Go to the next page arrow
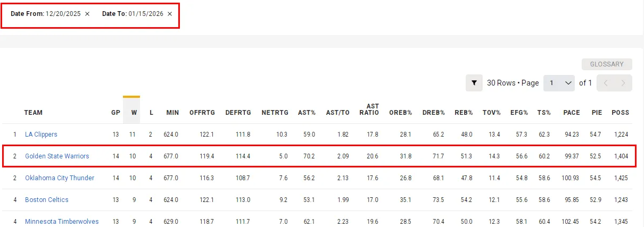644x227 pixels. tap(623, 83)
